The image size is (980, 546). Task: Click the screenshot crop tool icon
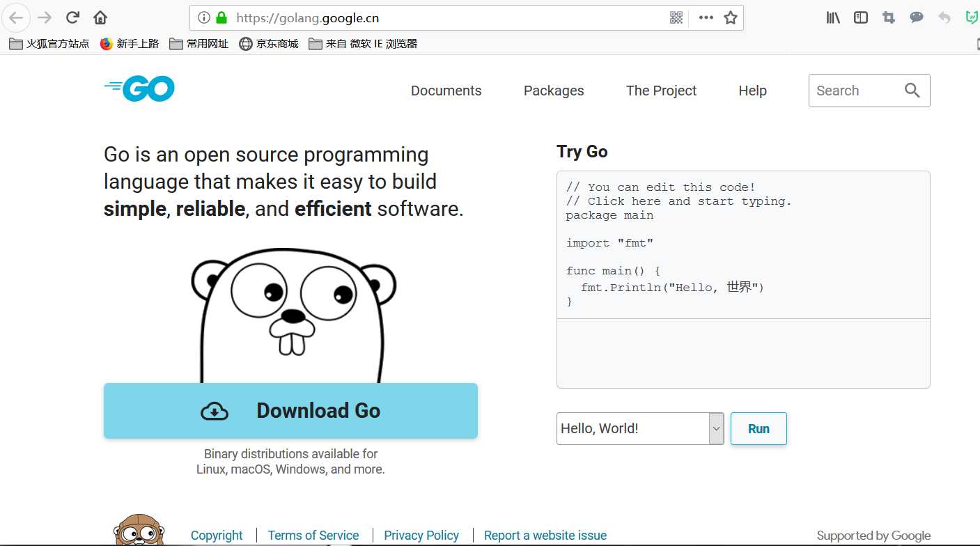pos(889,17)
